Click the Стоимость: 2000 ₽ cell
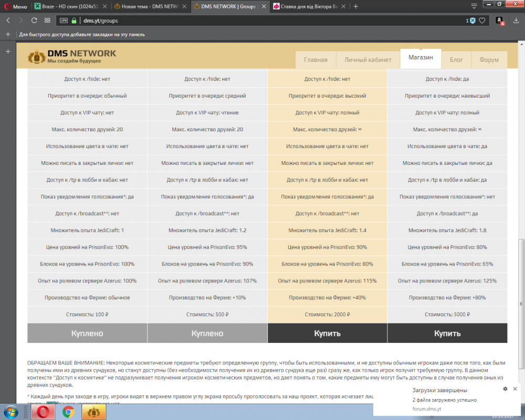Screen dimensions: 525x420 pos(327,314)
